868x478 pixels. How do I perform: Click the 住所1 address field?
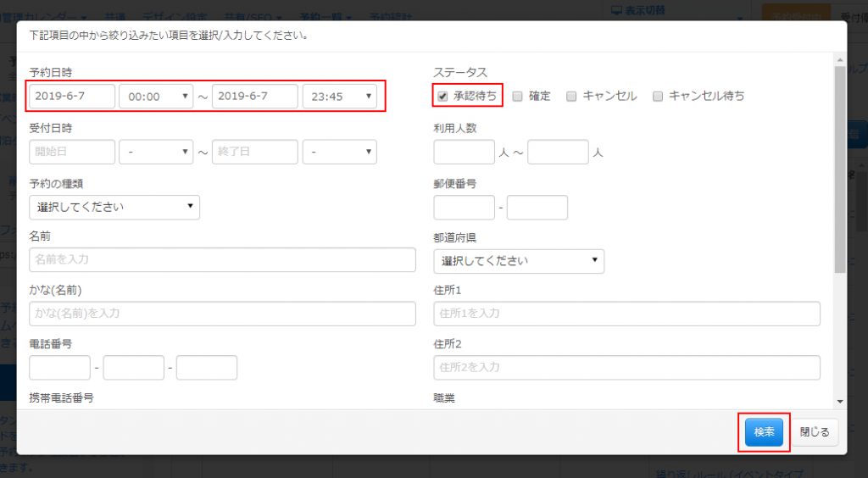point(626,314)
